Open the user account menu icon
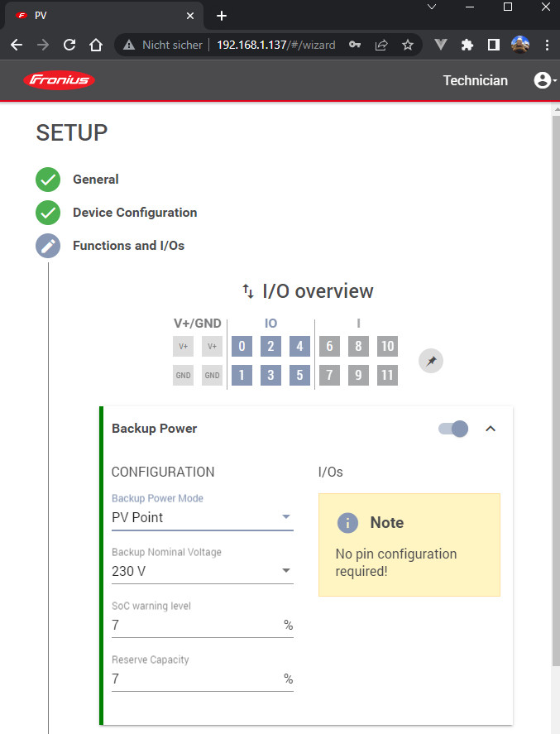The width and height of the screenshot is (560, 734). point(543,80)
